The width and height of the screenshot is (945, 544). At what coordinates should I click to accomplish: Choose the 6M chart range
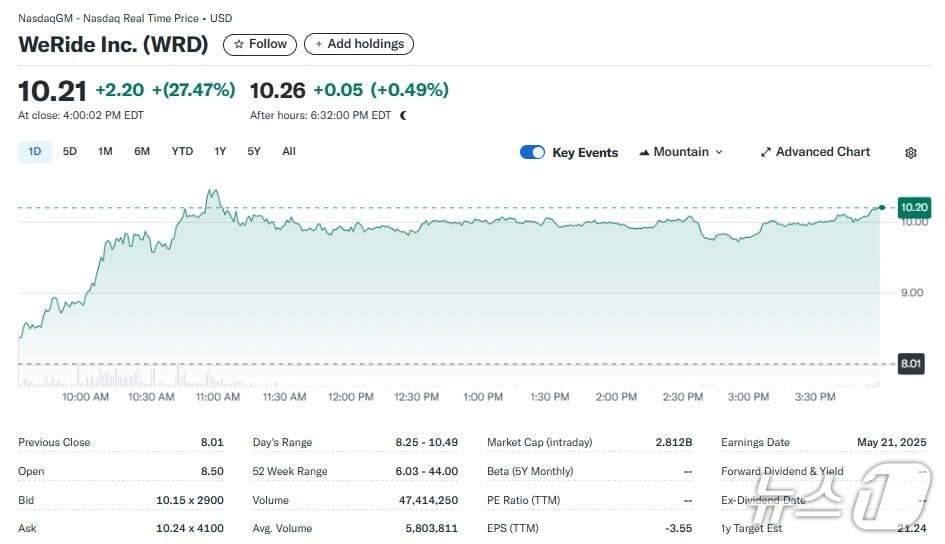[x=142, y=152]
